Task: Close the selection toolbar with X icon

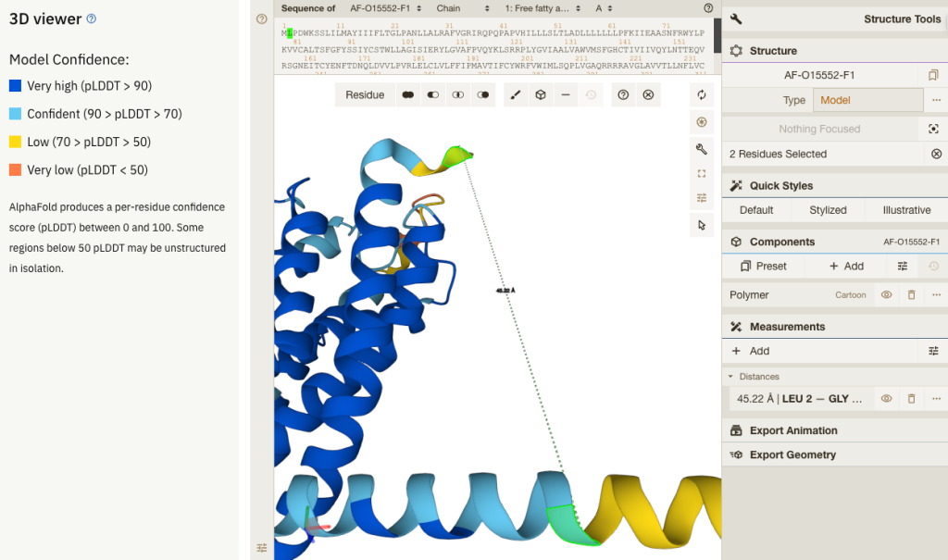Action: (x=648, y=95)
